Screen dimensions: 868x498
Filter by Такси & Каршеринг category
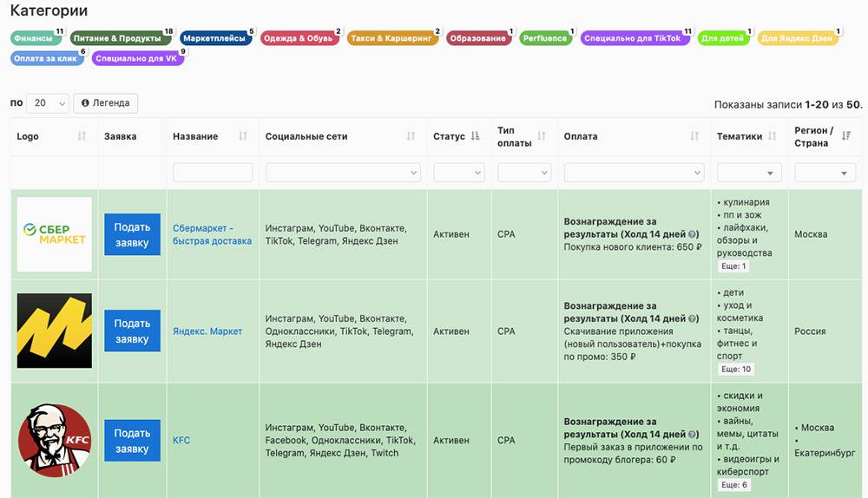[392, 38]
